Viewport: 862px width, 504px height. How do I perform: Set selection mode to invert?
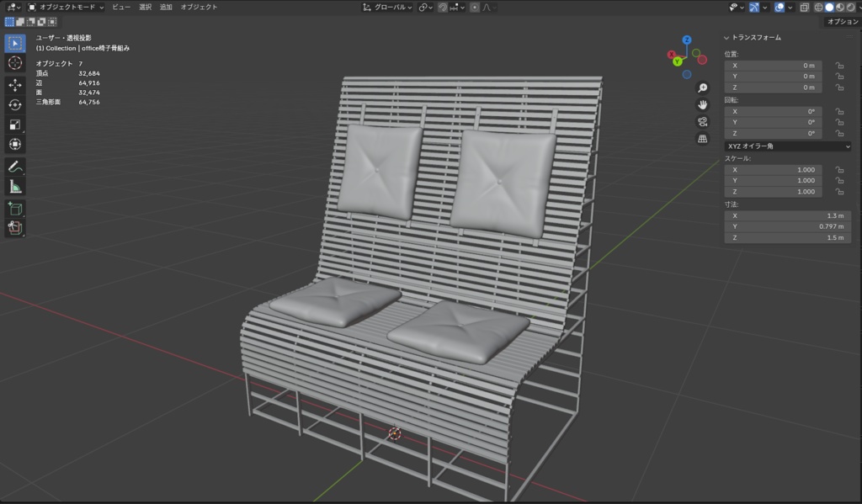(x=41, y=22)
